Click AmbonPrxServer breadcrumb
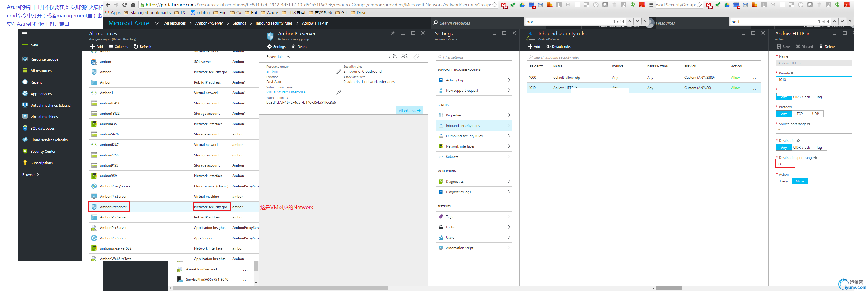Viewport: 868px width, 292px height. click(209, 23)
